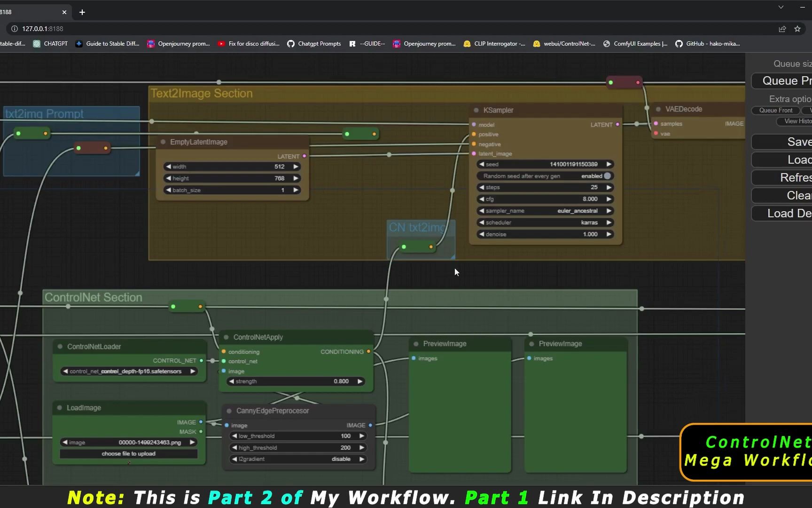812x508 pixels.
Task: Open Guide to Stable Diff bookmark
Action: (x=108, y=44)
